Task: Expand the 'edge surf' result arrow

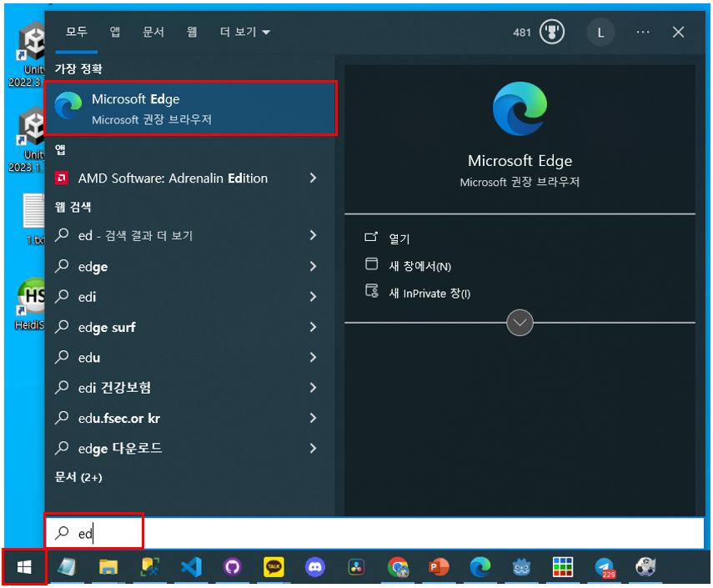Action: coord(313,327)
